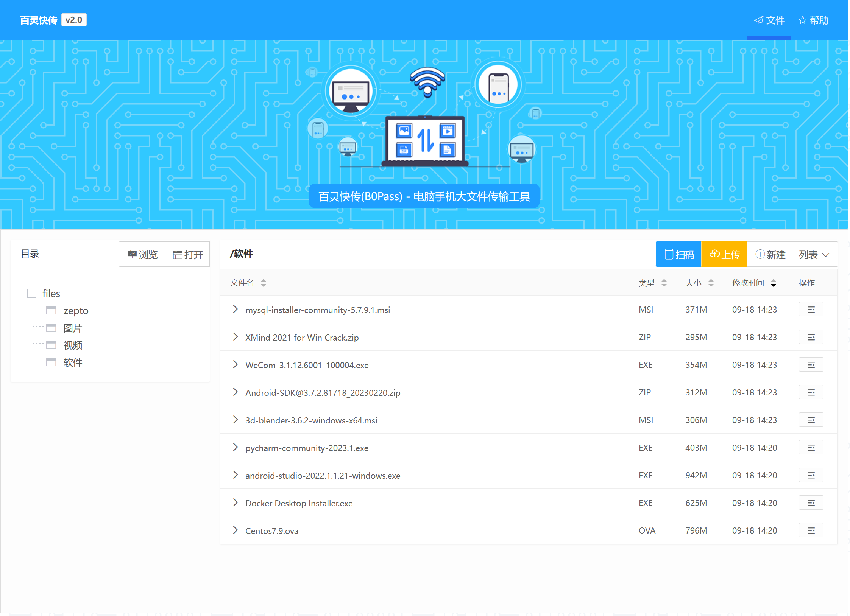Expand the android-studio exe row details

(235, 475)
